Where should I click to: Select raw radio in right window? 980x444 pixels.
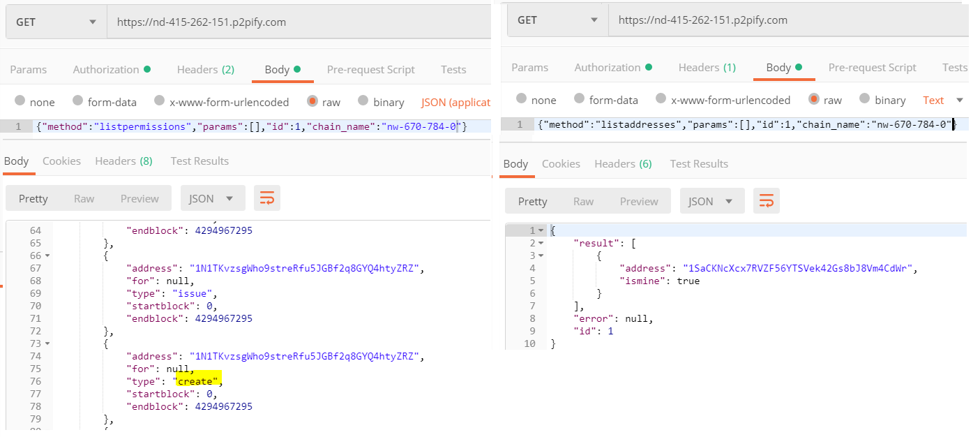[x=814, y=99]
